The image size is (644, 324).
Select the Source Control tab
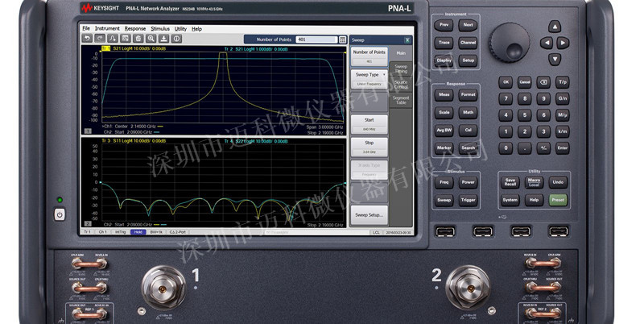401,85
